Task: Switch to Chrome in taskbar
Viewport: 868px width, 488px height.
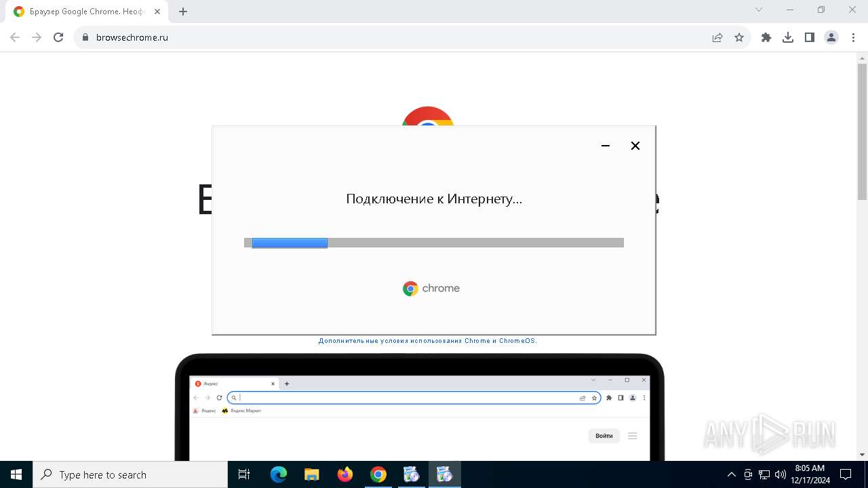Action: coord(378,474)
